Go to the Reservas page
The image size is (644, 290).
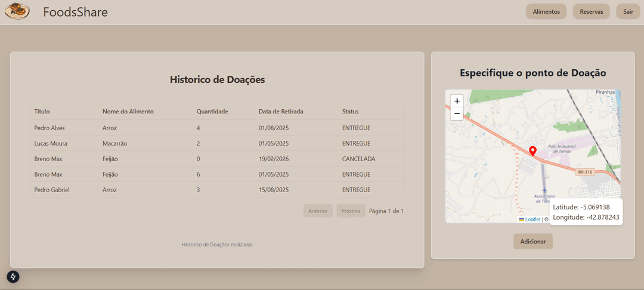pyautogui.click(x=591, y=11)
